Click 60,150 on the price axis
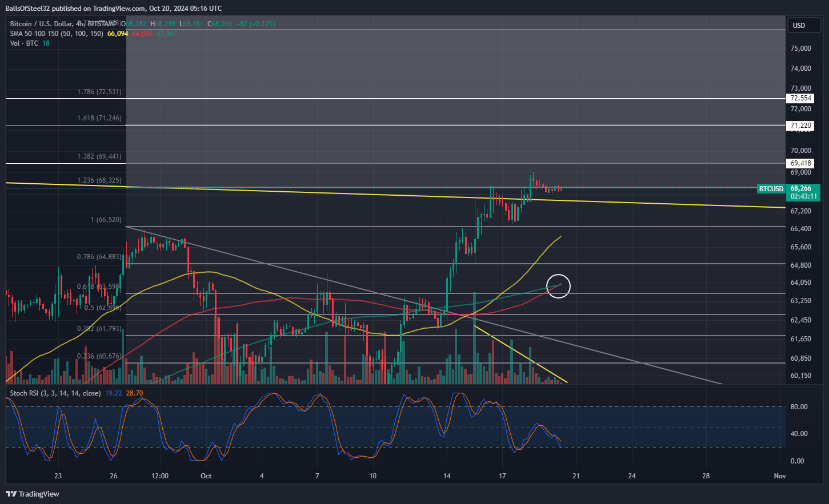Viewport: 829px width, 504px height. tap(800, 376)
